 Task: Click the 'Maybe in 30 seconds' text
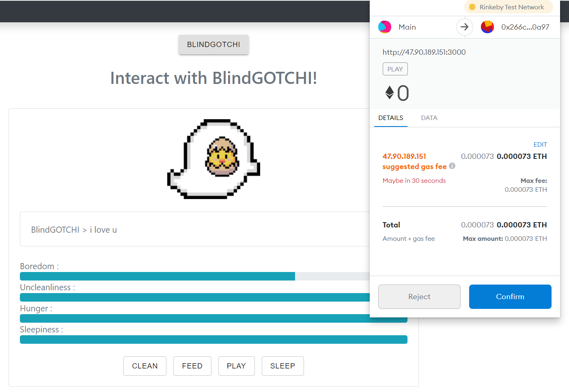click(414, 181)
